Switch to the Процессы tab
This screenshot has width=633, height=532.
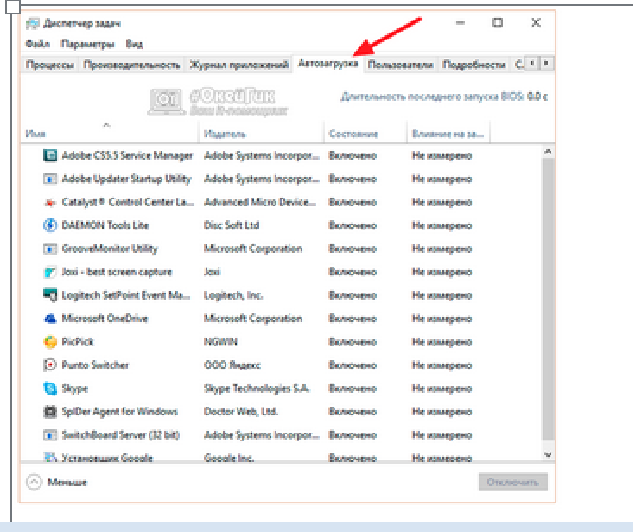click(50, 65)
